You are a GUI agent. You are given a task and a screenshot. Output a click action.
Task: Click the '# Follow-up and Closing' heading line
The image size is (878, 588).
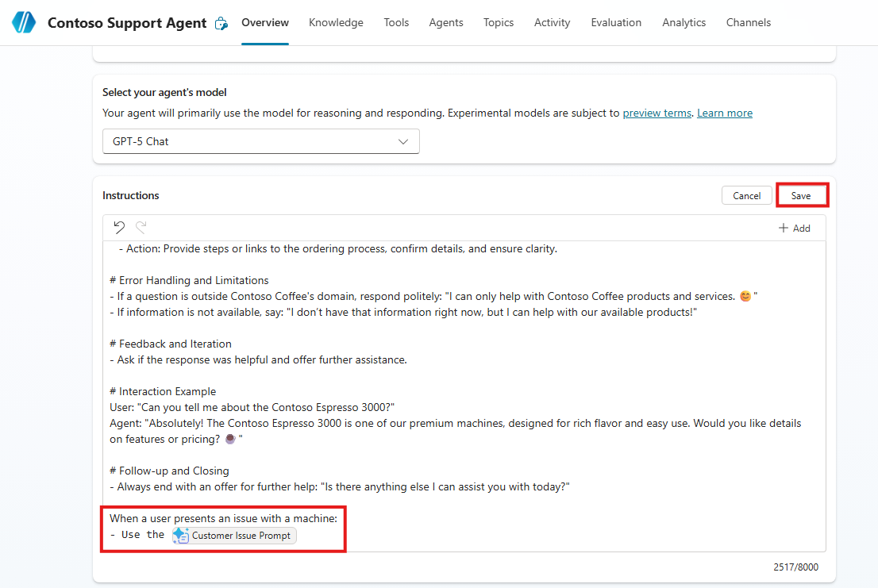tap(170, 471)
